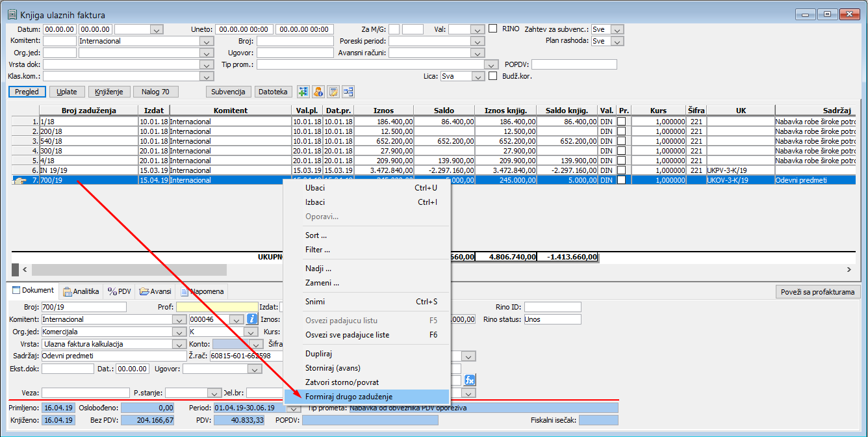
Task: Click the linked boxes icon in toolbar
Action: pos(349,92)
